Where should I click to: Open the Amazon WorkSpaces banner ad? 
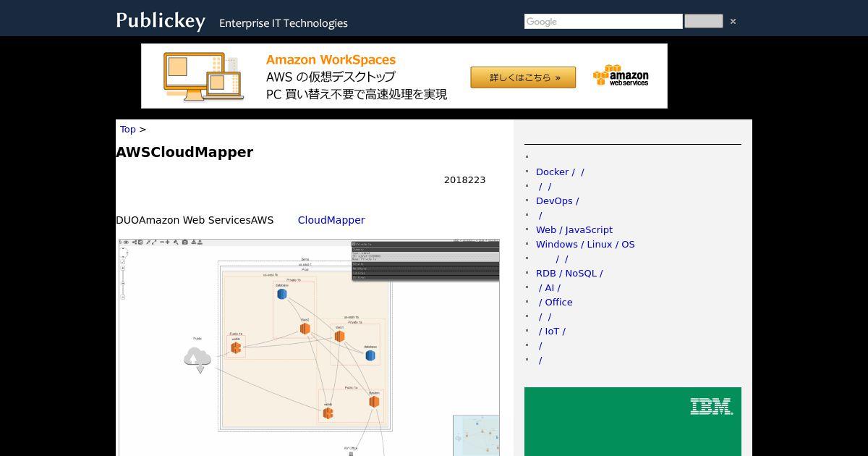[404, 76]
